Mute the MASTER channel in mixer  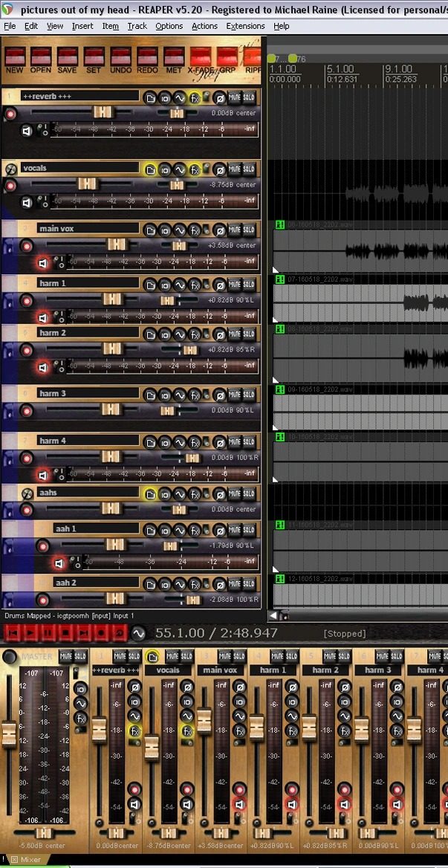coord(66,656)
